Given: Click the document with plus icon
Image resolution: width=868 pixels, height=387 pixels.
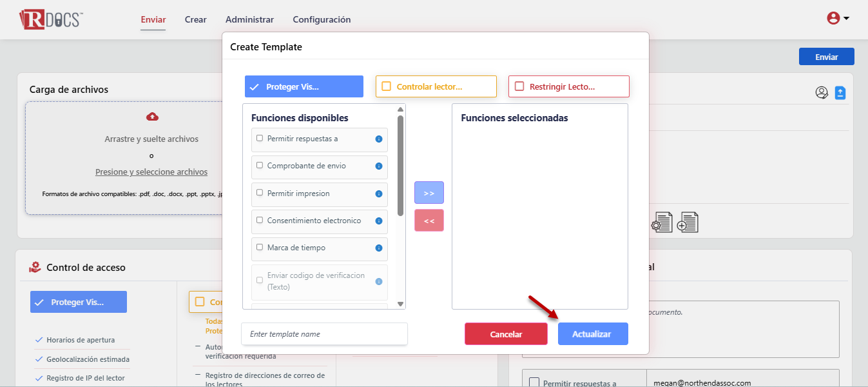Looking at the screenshot, I should [688, 223].
